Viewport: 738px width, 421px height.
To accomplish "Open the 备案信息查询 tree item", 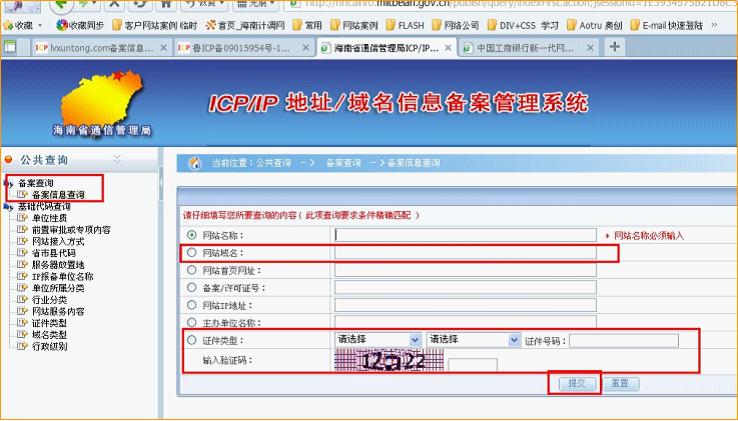I will click(57, 195).
